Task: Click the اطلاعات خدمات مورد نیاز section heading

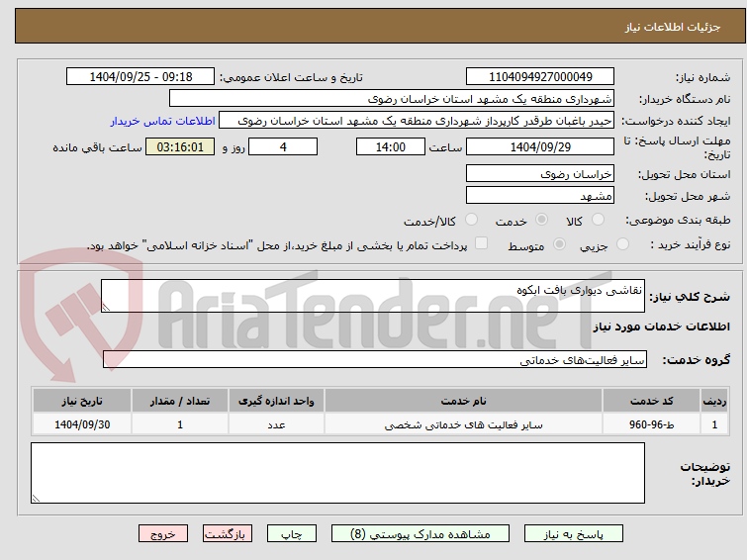Action: pos(661,327)
